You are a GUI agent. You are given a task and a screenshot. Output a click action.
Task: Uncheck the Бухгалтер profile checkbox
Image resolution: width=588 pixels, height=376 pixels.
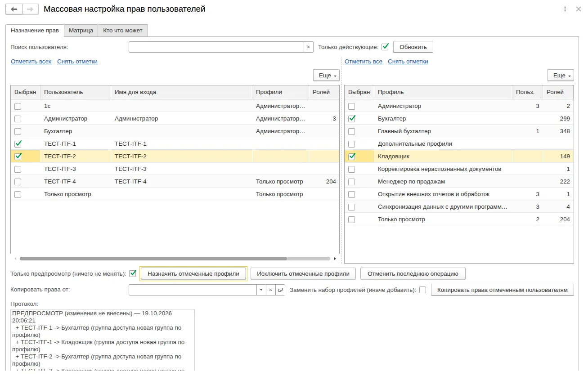(352, 119)
